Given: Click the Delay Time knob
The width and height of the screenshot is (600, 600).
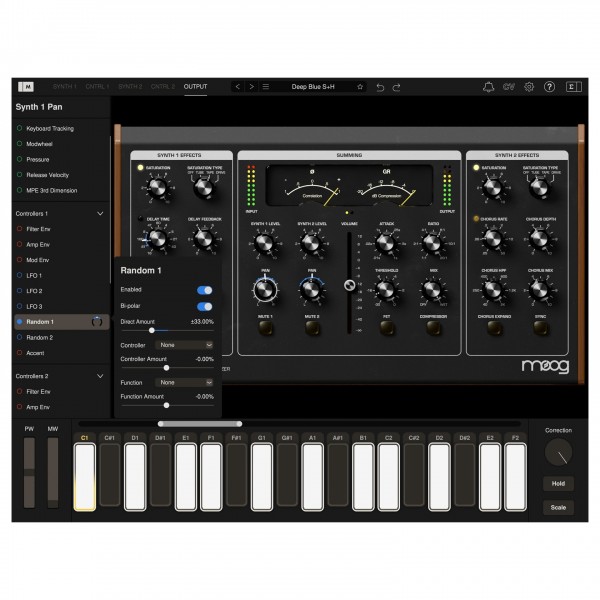Looking at the screenshot, I should pyautogui.click(x=157, y=239).
